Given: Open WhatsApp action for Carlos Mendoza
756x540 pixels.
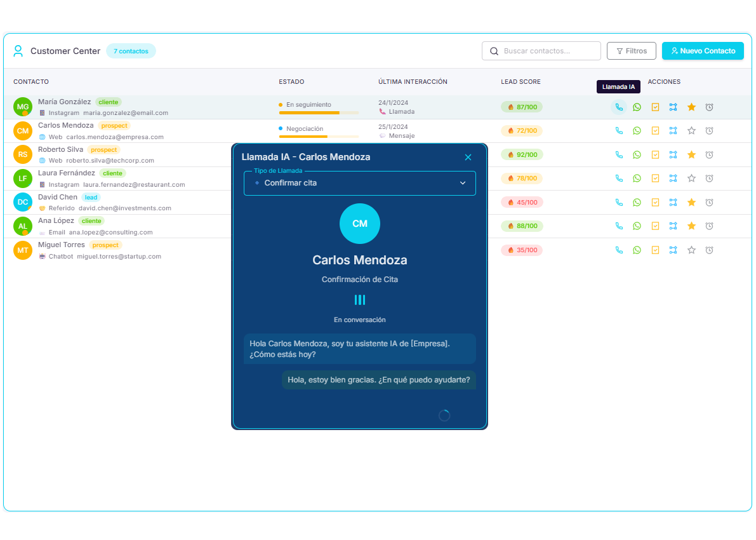Looking at the screenshot, I should (x=637, y=130).
